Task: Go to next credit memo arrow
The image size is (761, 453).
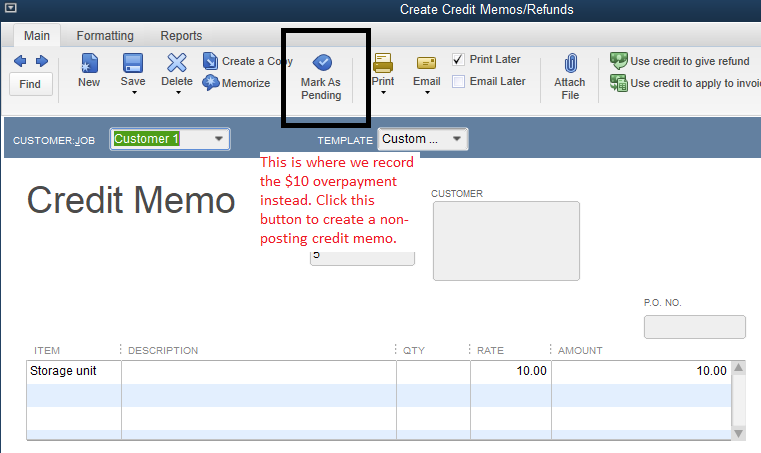Action: point(42,61)
